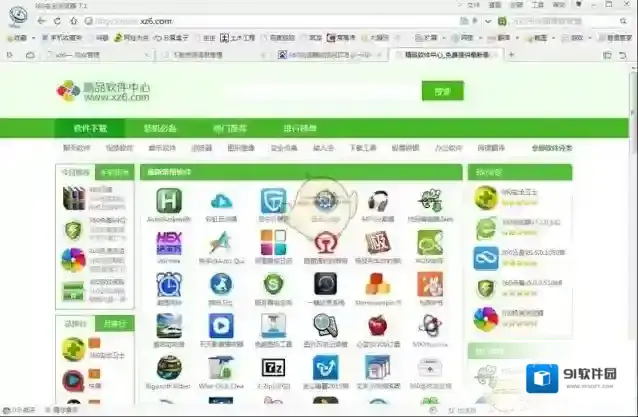Select the 月排行 ranking tab

114,323
